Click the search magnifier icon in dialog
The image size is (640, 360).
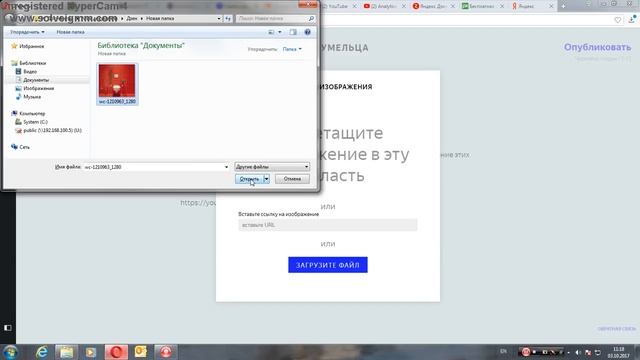tap(311, 18)
